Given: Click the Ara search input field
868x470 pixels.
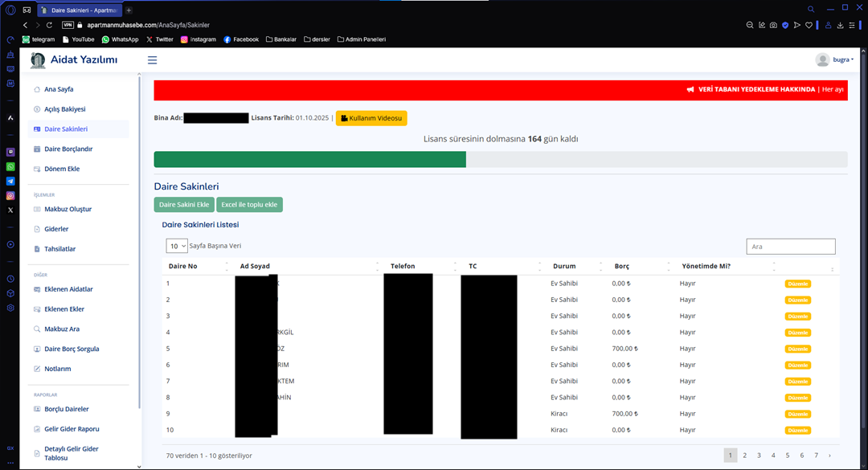Looking at the screenshot, I should pos(790,247).
